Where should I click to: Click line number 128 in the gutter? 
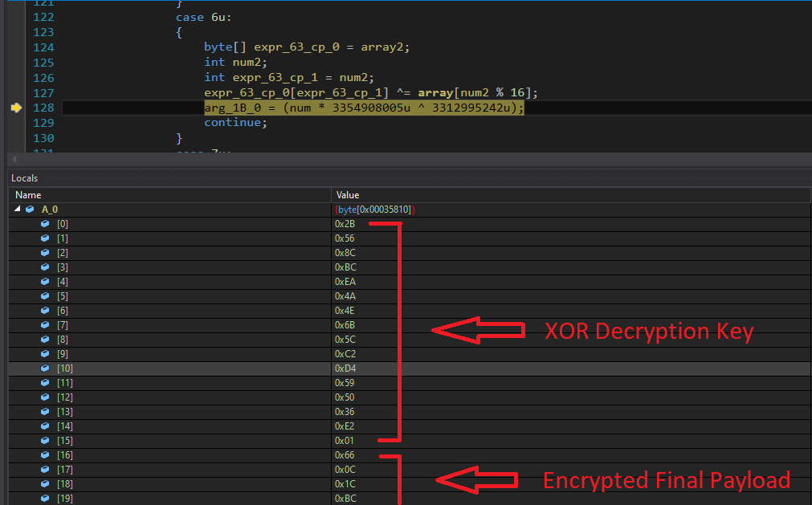click(x=43, y=108)
